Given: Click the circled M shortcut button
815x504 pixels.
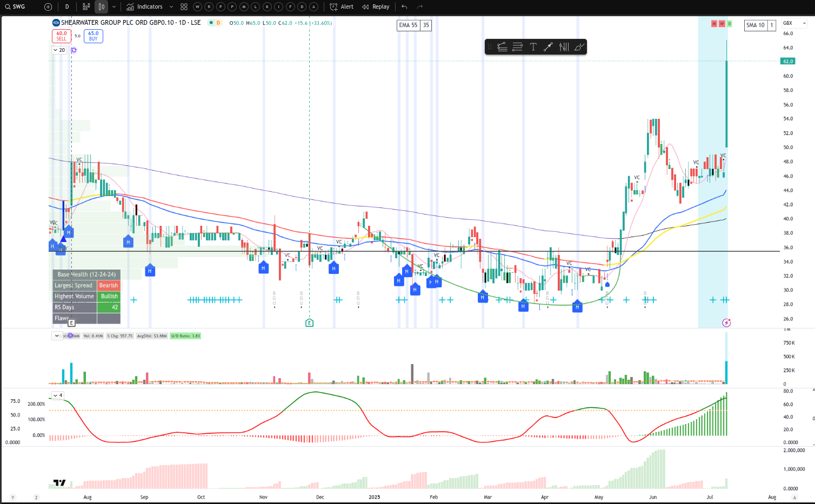Looking at the screenshot, I should [x=244, y=6].
